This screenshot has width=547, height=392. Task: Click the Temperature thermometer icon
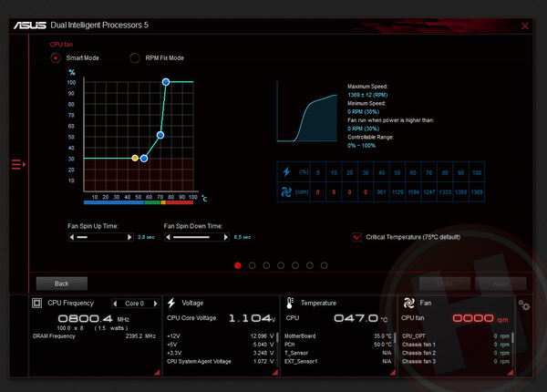pyautogui.click(x=289, y=303)
